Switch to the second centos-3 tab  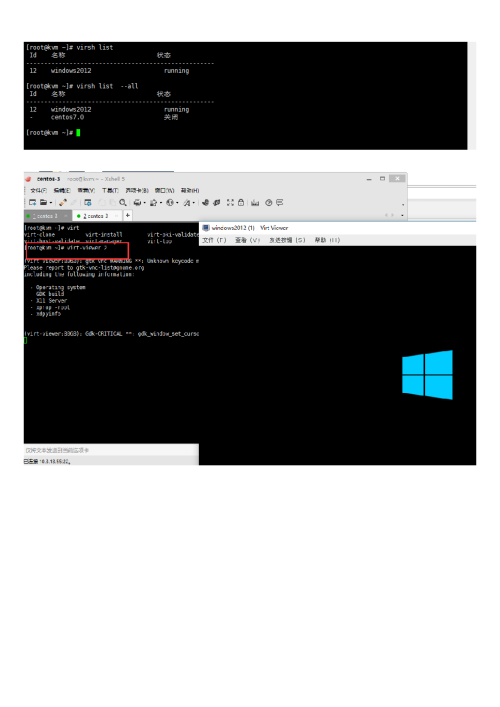pos(95,216)
